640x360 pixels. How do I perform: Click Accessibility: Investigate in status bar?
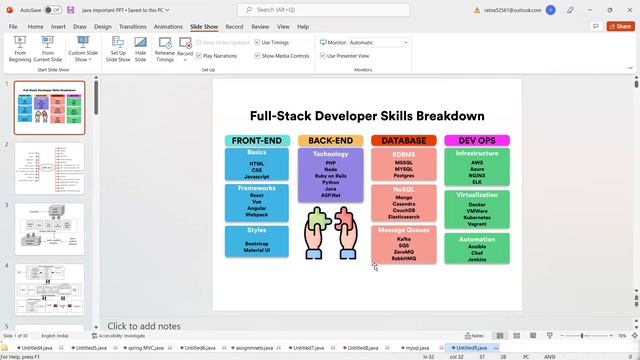pyautogui.click(x=118, y=336)
